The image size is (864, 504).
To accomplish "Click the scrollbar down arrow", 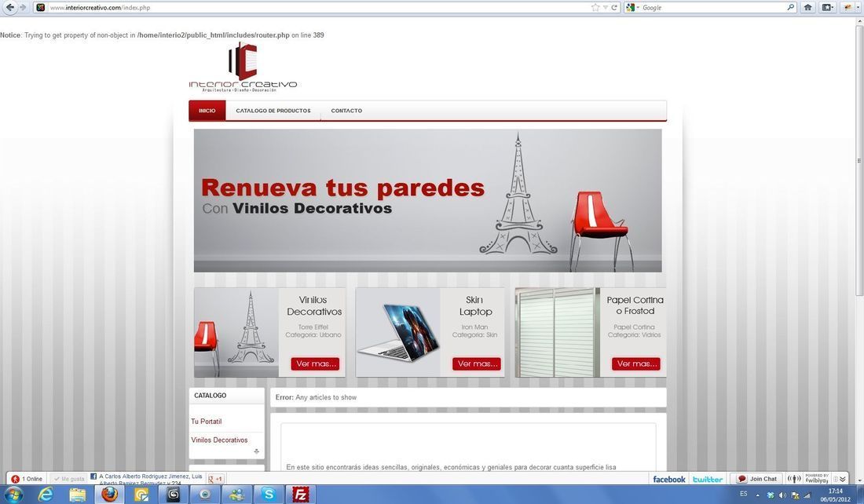I will (x=859, y=480).
